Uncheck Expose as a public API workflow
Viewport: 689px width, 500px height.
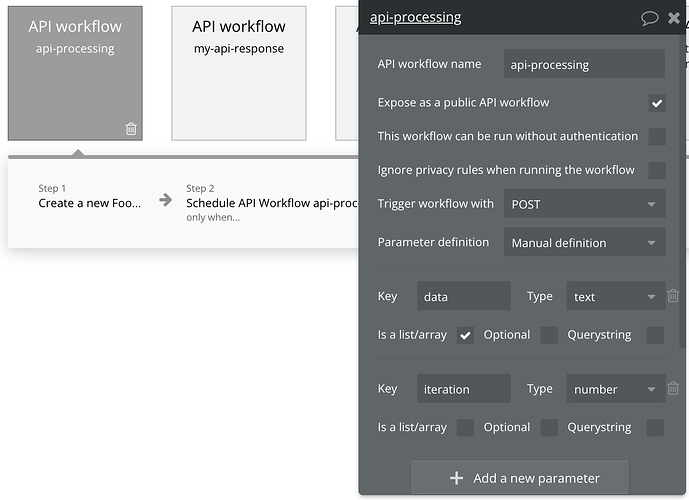[x=657, y=103]
